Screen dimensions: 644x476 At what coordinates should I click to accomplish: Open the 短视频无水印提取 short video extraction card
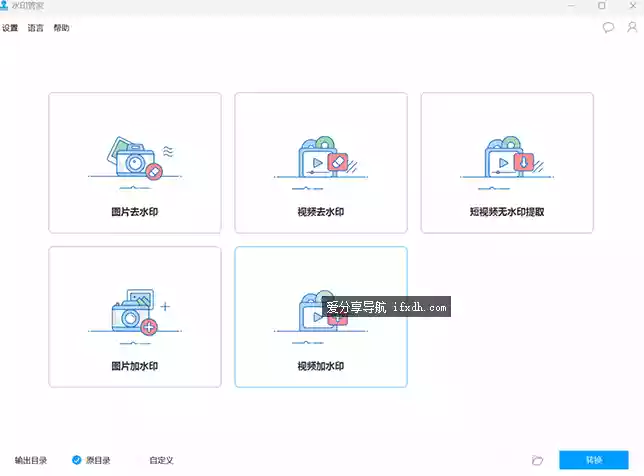[507, 163]
